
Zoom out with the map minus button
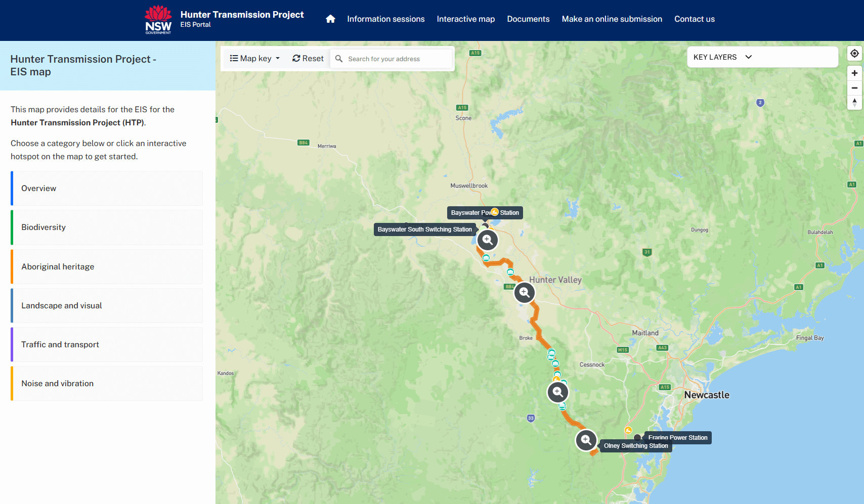pos(854,88)
